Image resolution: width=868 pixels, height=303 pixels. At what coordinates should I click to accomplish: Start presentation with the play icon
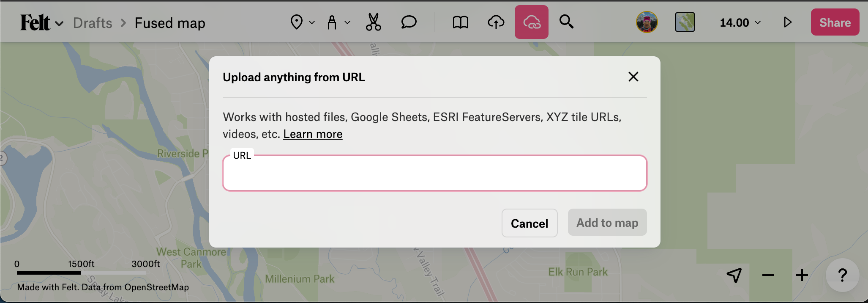(x=787, y=22)
